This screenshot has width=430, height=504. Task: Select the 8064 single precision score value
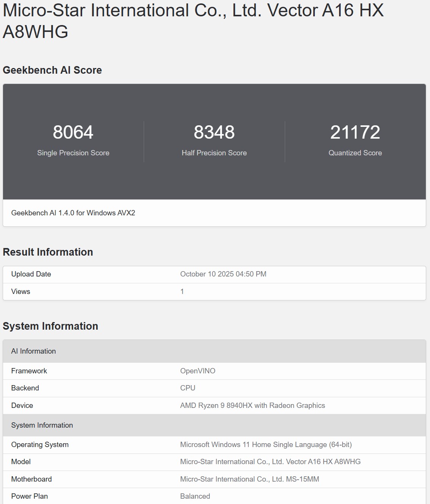click(x=73, y=132)
